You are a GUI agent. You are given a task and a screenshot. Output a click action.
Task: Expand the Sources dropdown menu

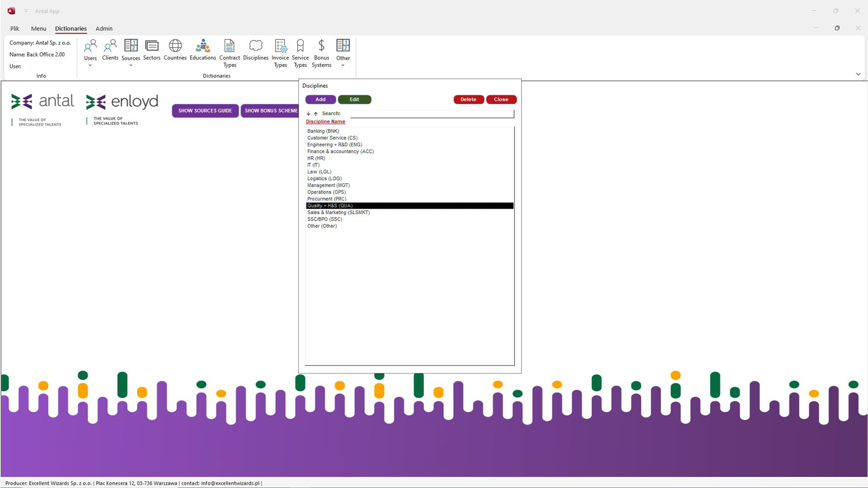[131, 66]
